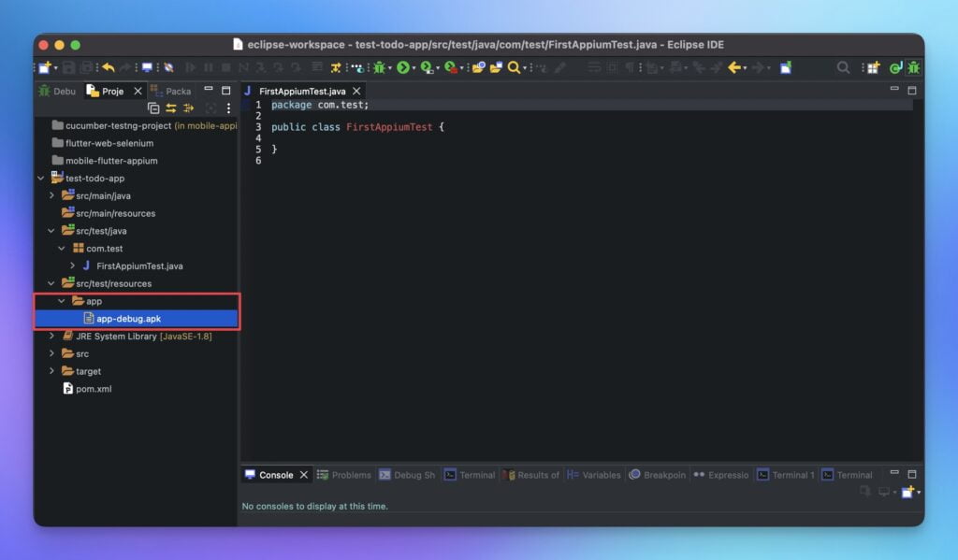958x560 pixels.
Task: Open the Expressions tab
Action: [721, 475]
